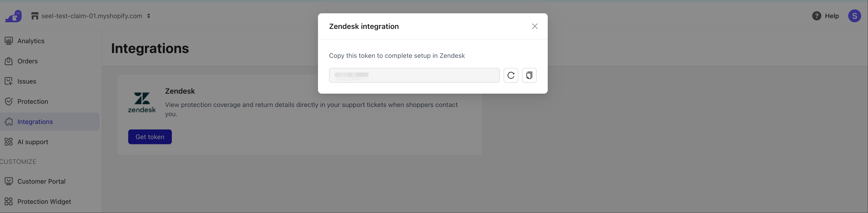Open the Orders page
Image resolution: width=868 pixels, height=213 pixels.
click(27, 61)
